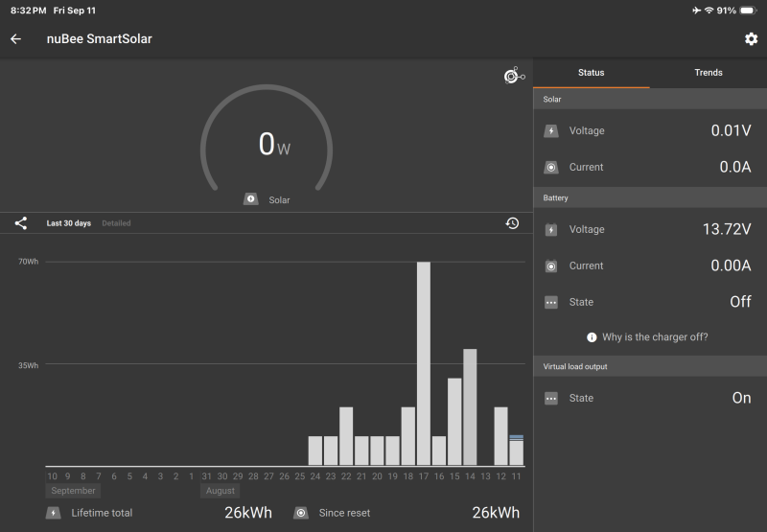
Task: Open the history reset clock icon
Action: coord(512,223)
